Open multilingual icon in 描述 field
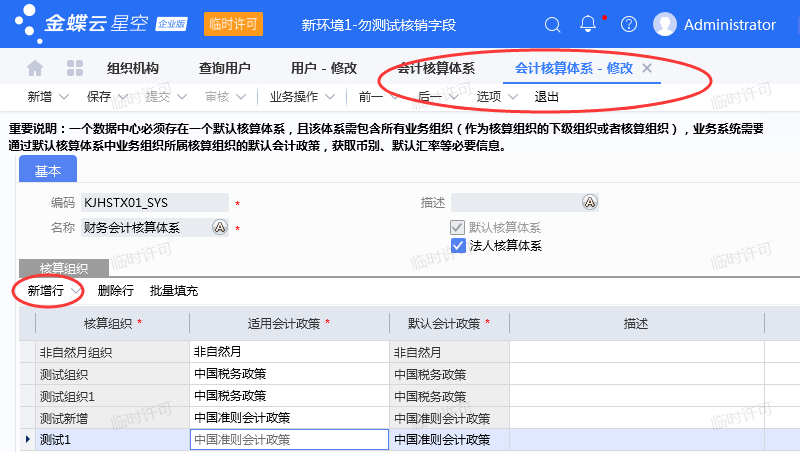 [x=590, y=203]
